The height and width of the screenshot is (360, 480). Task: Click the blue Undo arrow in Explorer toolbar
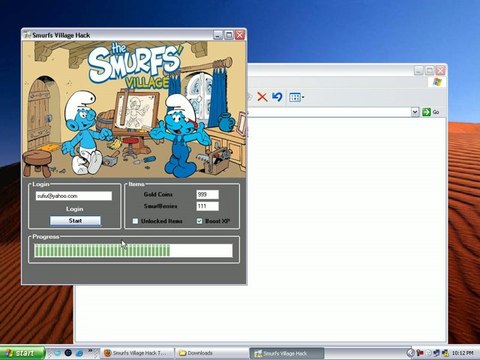(x=277, y=97)
